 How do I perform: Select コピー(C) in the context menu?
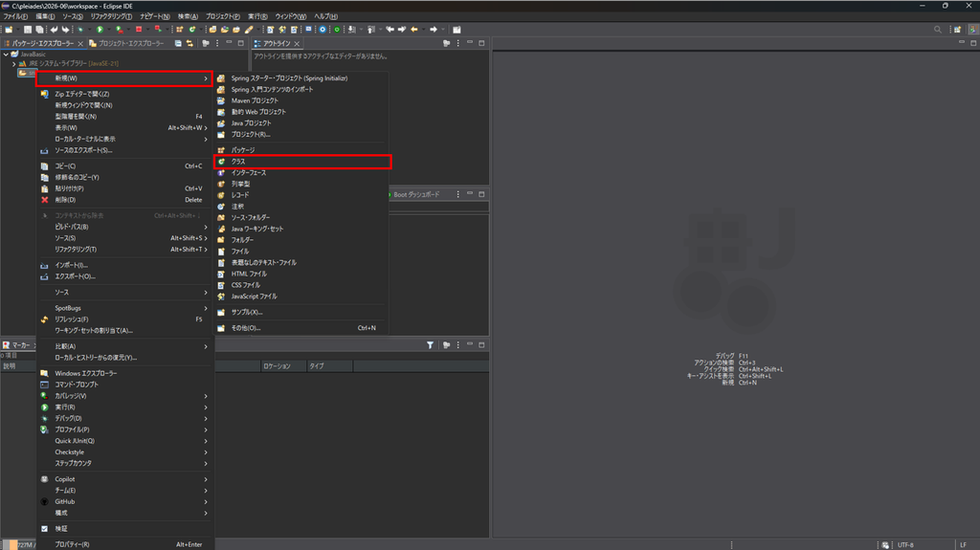coord(124,166)
